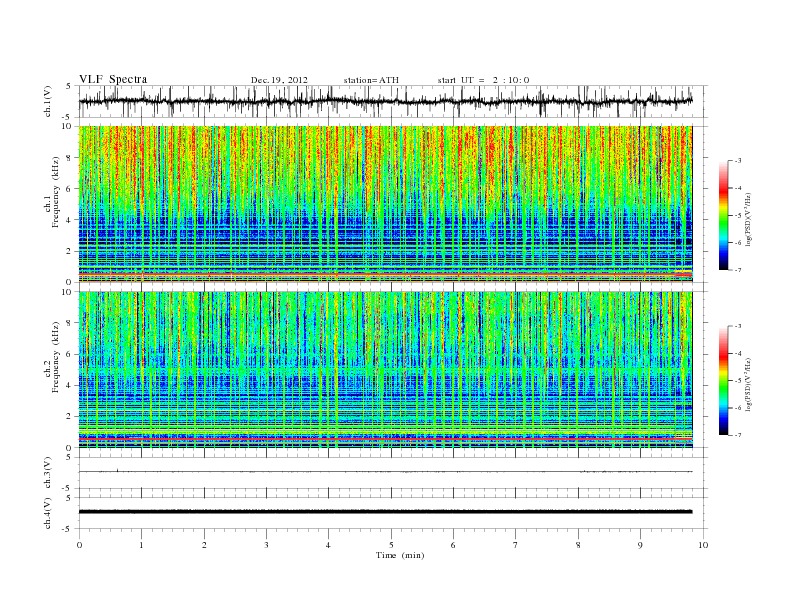Click the "-5" bottom tick of the ch.4(V) axis

(67, 529)
